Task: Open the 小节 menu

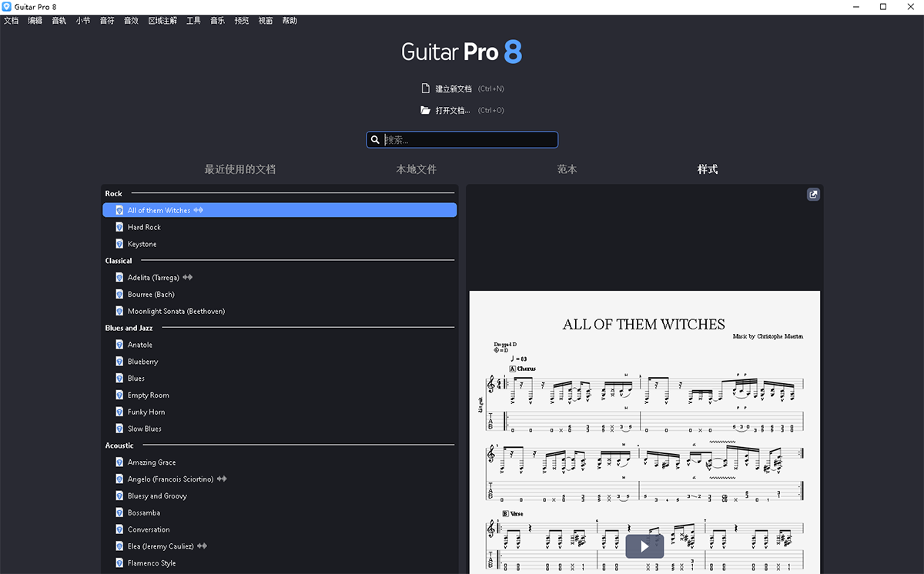Action: pyautogui.click(x=83, y=21)
